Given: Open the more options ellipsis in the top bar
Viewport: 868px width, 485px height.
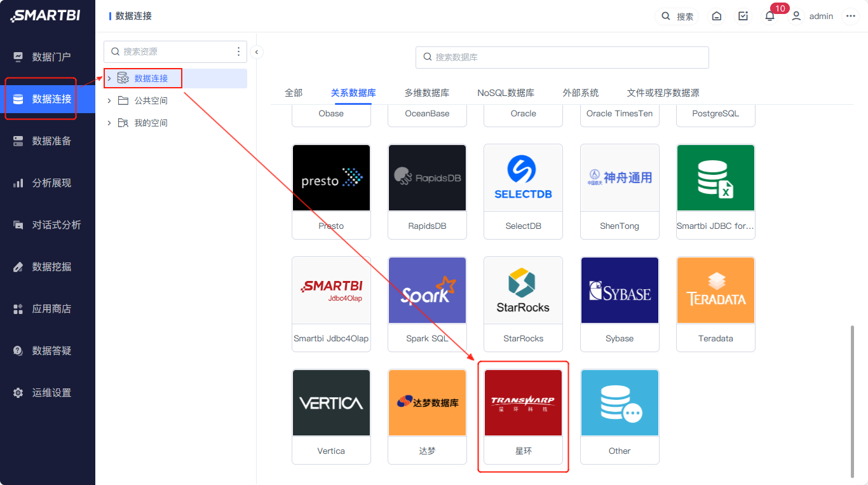Looking at the screenshot, I should (851, 17).
